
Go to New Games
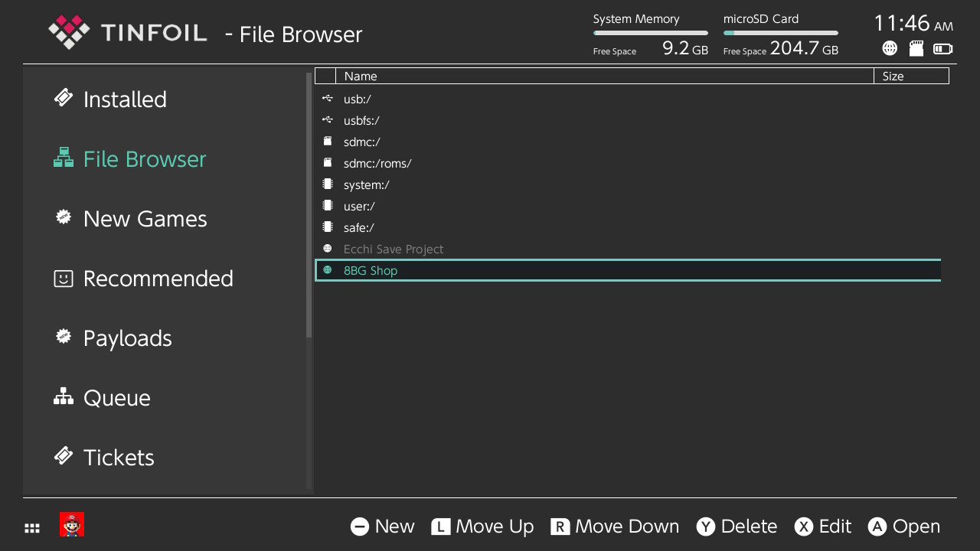coord(145,218)
